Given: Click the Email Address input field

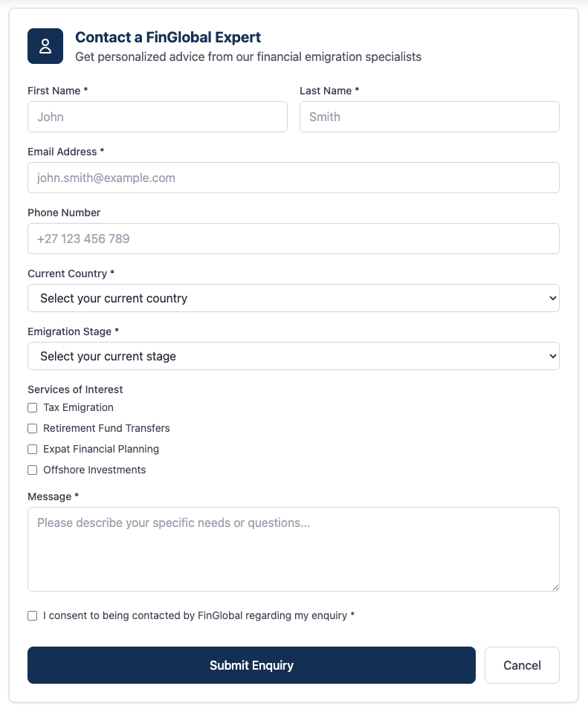Looking at the screenshot, I should 294,178.
